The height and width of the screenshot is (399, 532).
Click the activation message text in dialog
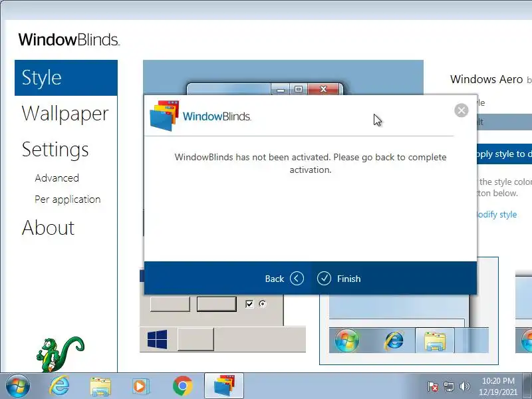click(x=311, y=163)
